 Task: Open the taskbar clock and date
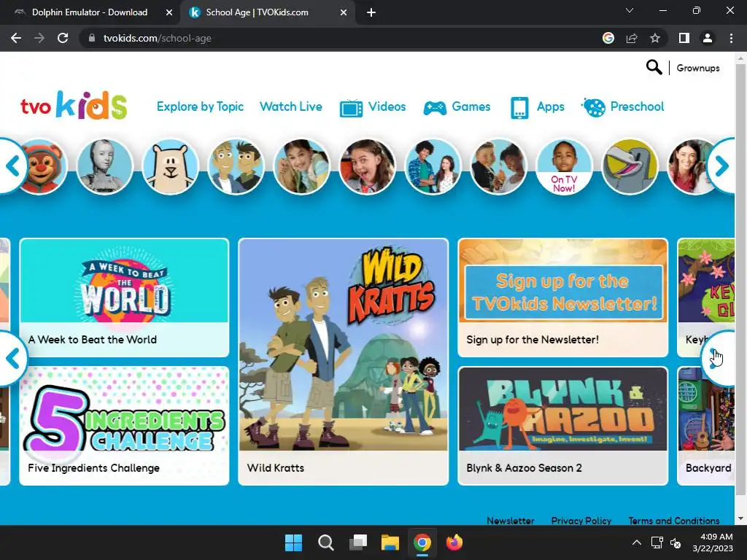713,542
